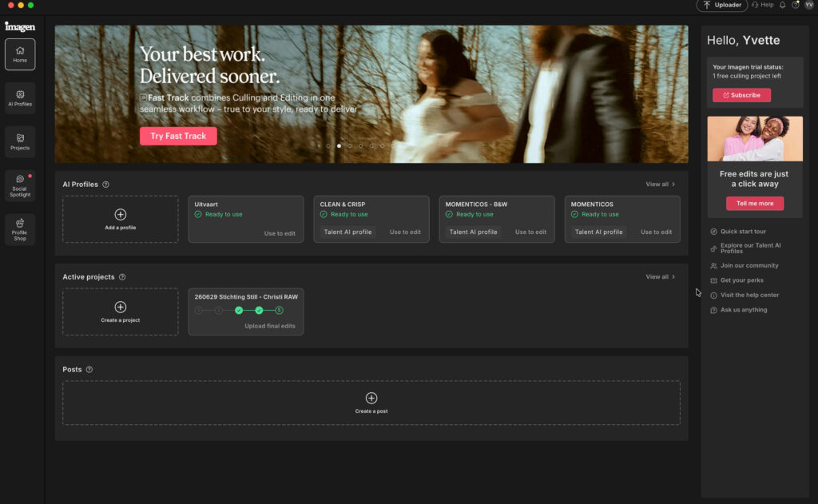818x504 pixels.
Task: Show Active projects help tooltip icon
Action: [122, 277]
